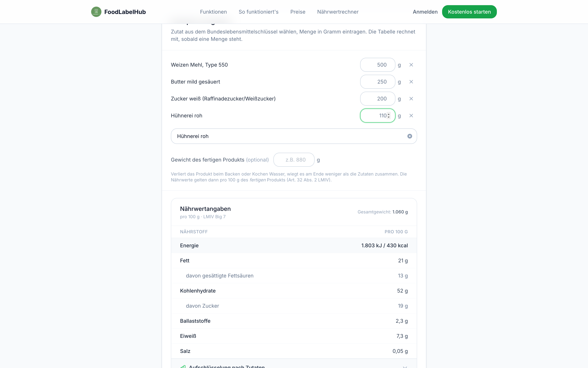Click the davon Zucker value 19 g
Image resolution: width=588 pixels, height=368 pixels.
click(403, 306)
